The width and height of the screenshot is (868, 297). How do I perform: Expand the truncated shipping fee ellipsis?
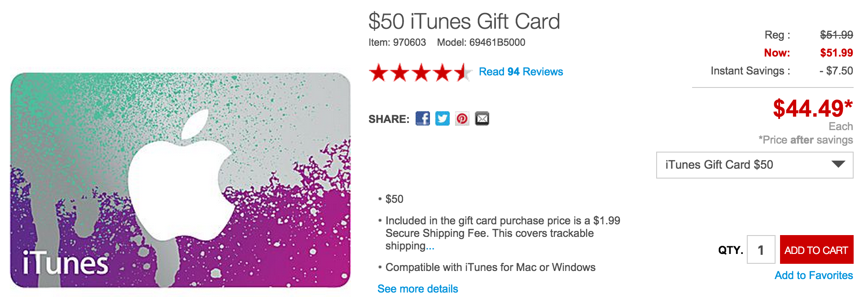430,246
